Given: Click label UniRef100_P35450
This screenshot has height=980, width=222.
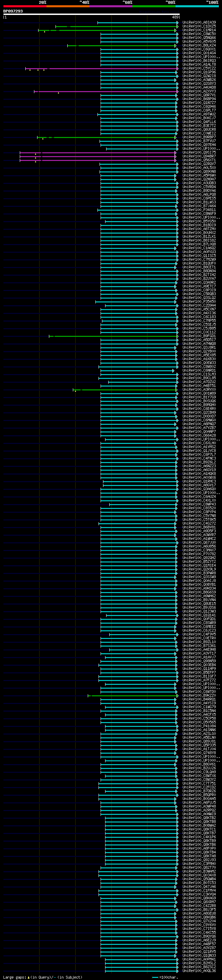Looking at the screenshot, I should click(x=199, y=302).
